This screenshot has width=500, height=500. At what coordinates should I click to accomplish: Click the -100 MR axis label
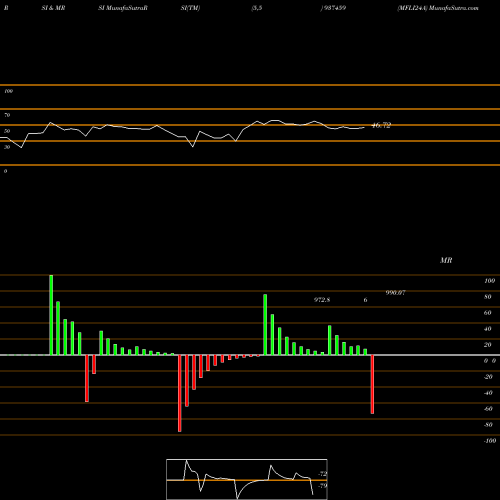click(490, 441)
